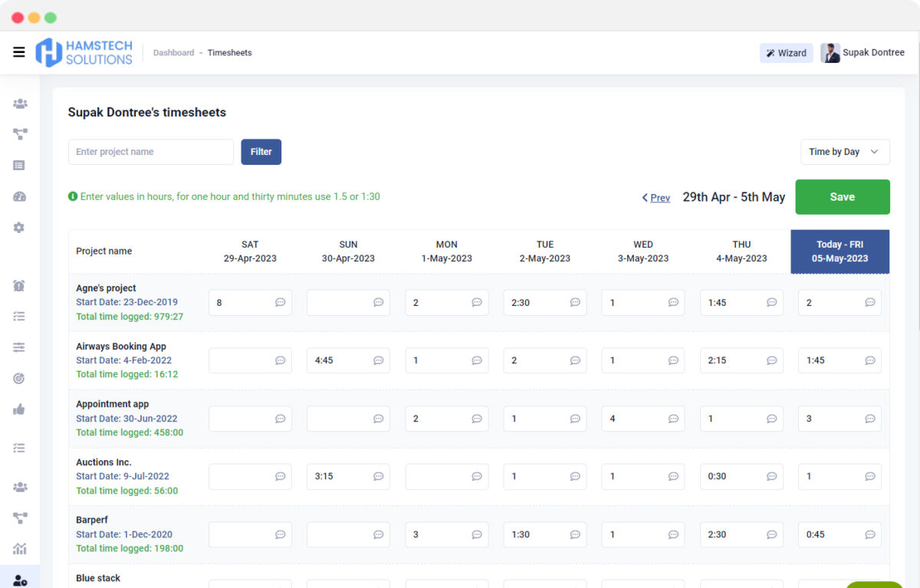Screen dimensions: 920x588
Task: Click Supak Dontree profile avatar
Action: (830, 53)
